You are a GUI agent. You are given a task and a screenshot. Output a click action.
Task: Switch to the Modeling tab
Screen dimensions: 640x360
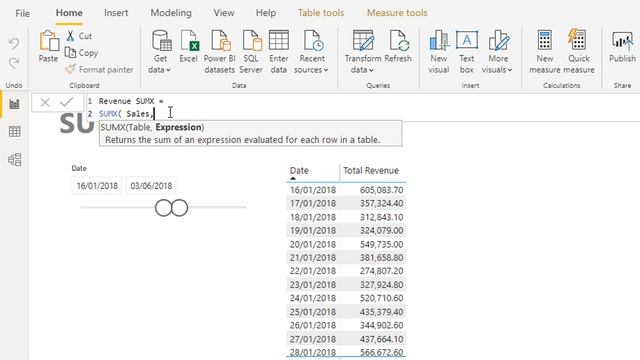[x=171, y=13]
